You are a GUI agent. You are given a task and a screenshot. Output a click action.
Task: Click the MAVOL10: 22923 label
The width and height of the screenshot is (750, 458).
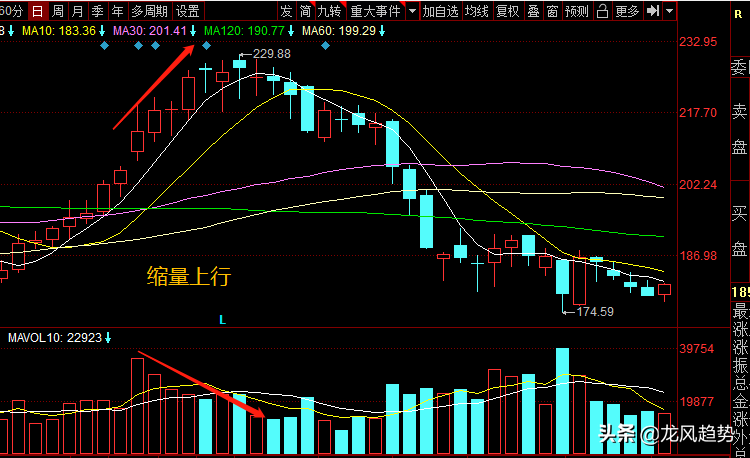tap(55, 338)
